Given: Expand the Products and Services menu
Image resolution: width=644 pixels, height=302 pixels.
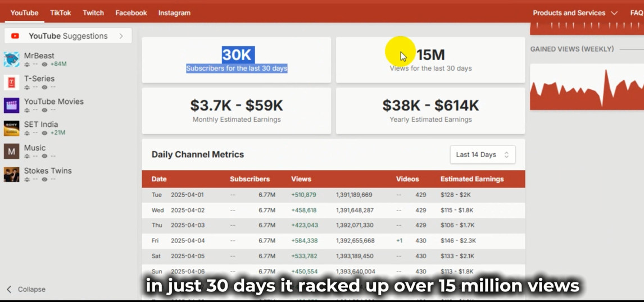Looking at the screenshot, I should pyautogui.click(x=575, y=13).
